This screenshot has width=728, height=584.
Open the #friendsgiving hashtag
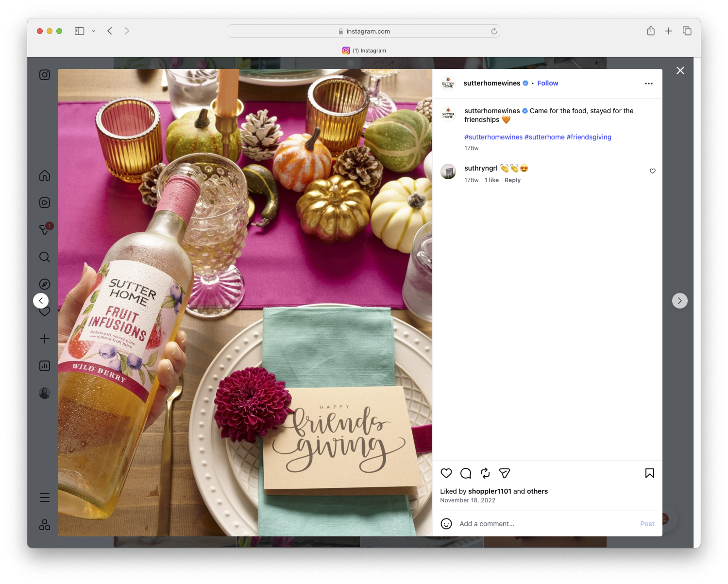click(589, 137)
